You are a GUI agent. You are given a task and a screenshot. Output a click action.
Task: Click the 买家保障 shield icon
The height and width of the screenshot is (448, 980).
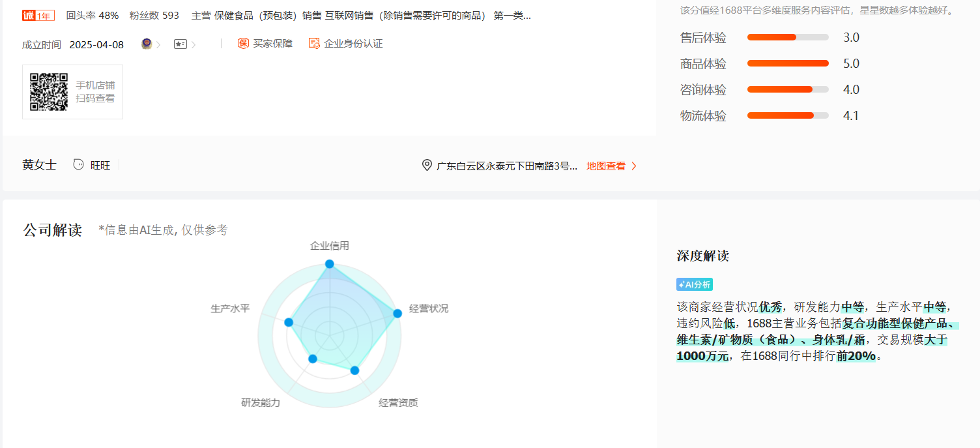[243, 44]
